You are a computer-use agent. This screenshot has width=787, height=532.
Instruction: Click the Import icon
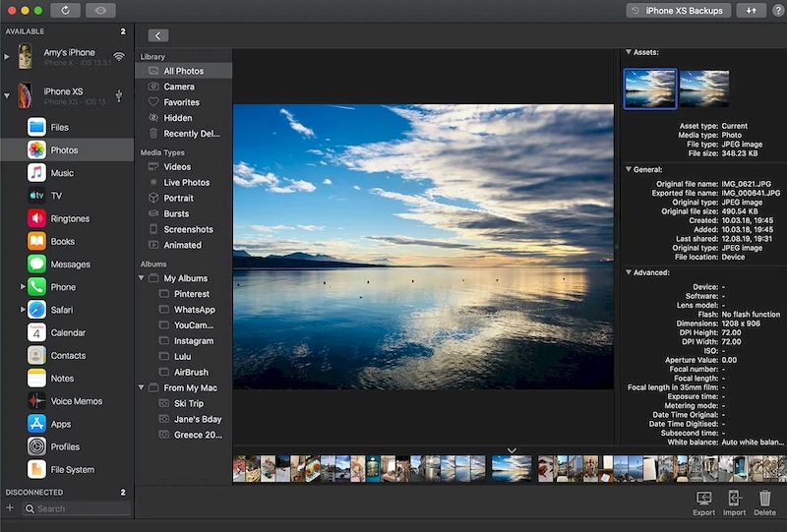coord(734,500)
